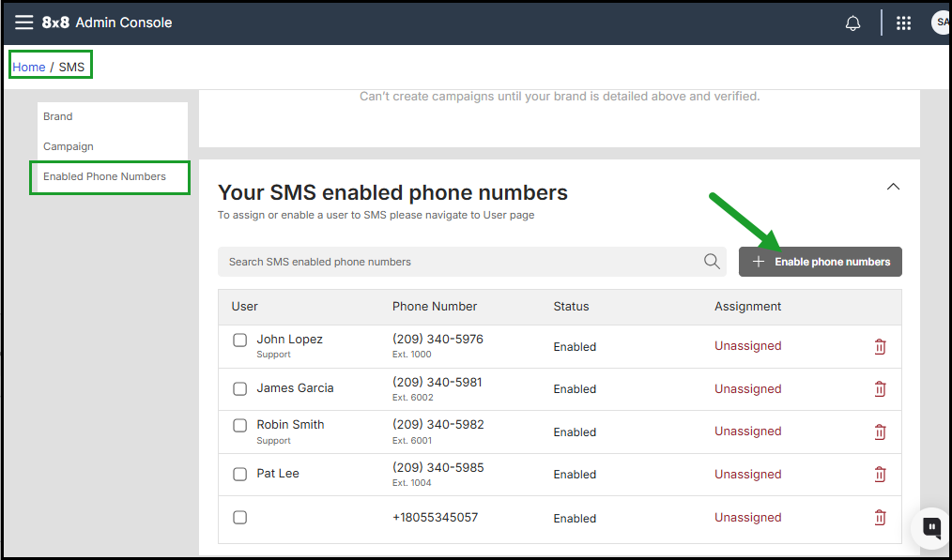The height and width of the screenshot is (560, 952).
Task: Tick the checkbox for James Garcia
Action: (x=240, y=388)
